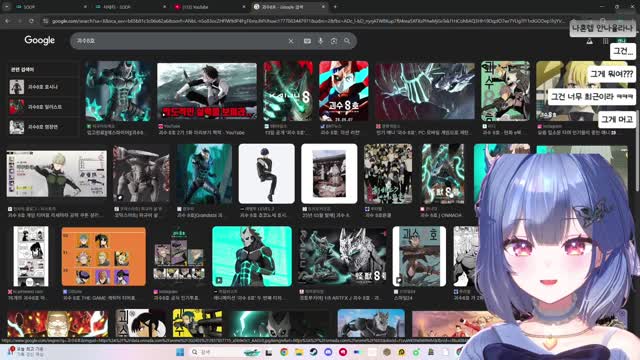Viewport: 640px width, 360px height.
Task: Open the Google apps grid
Action: [605, 41]
